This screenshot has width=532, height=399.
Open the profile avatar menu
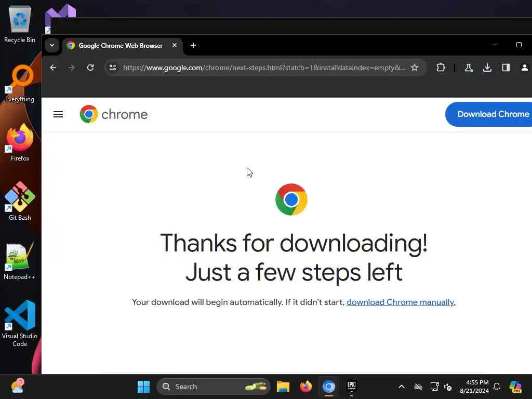coord(525,68)
